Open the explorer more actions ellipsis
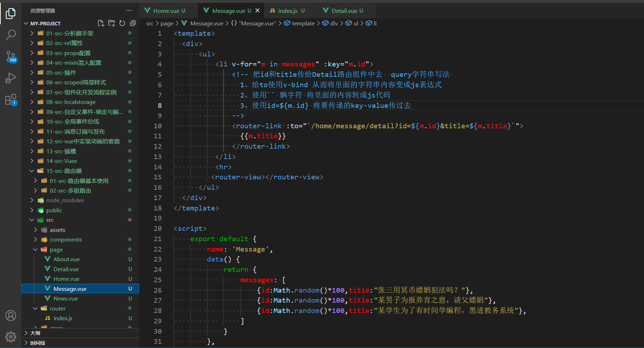644x348 pixels. [x=129, y=11]
